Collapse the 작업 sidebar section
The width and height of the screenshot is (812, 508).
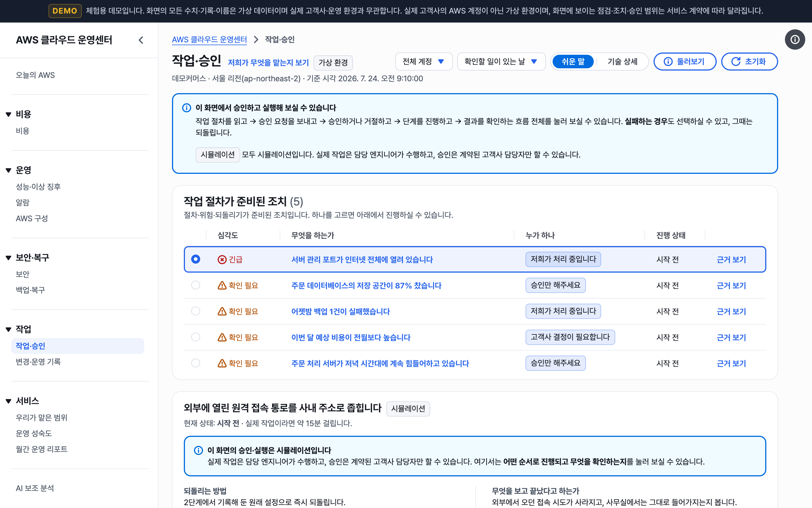pyautogui.click(x=9, y=329)
